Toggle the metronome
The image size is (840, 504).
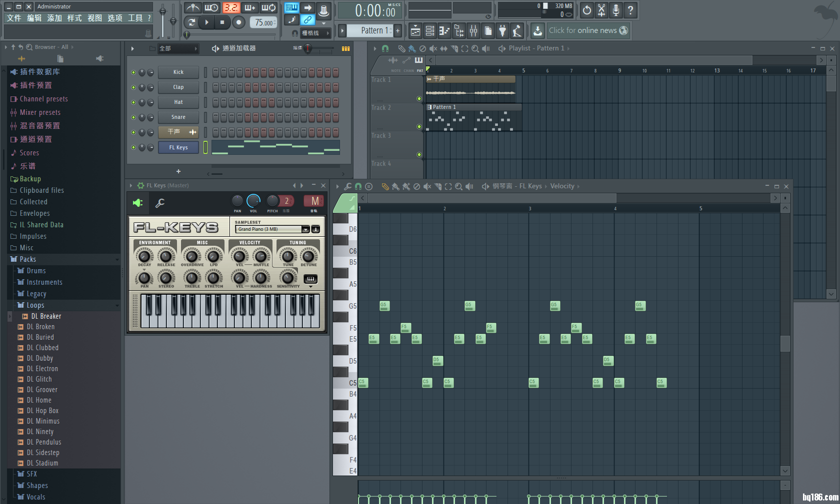tap(192, 7)
